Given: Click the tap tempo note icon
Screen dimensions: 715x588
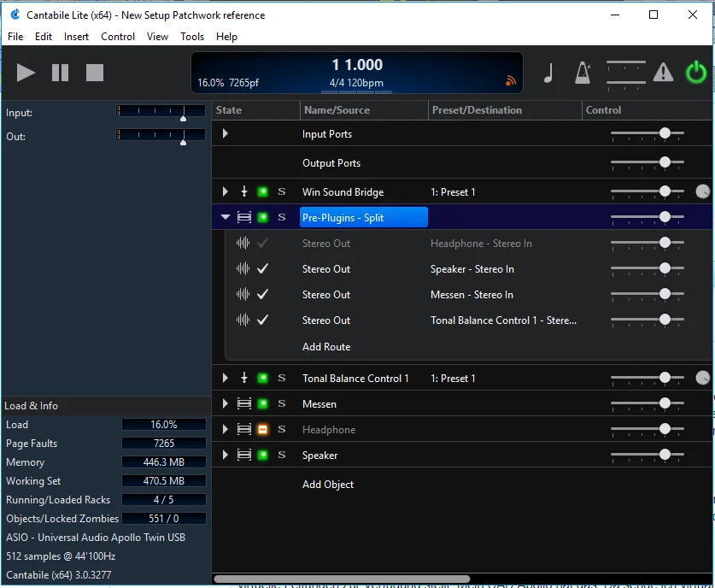Looking at the screenshot, I should pos(548,73).
